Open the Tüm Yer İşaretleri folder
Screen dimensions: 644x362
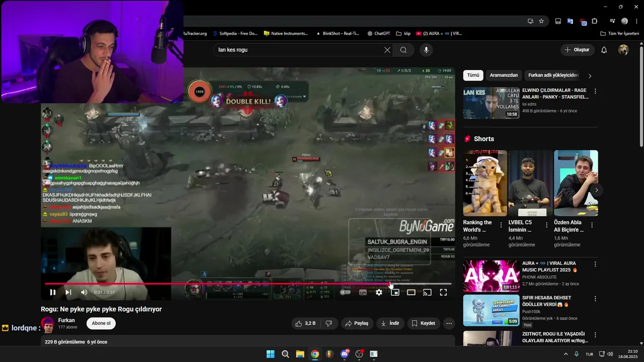[619, 34]
